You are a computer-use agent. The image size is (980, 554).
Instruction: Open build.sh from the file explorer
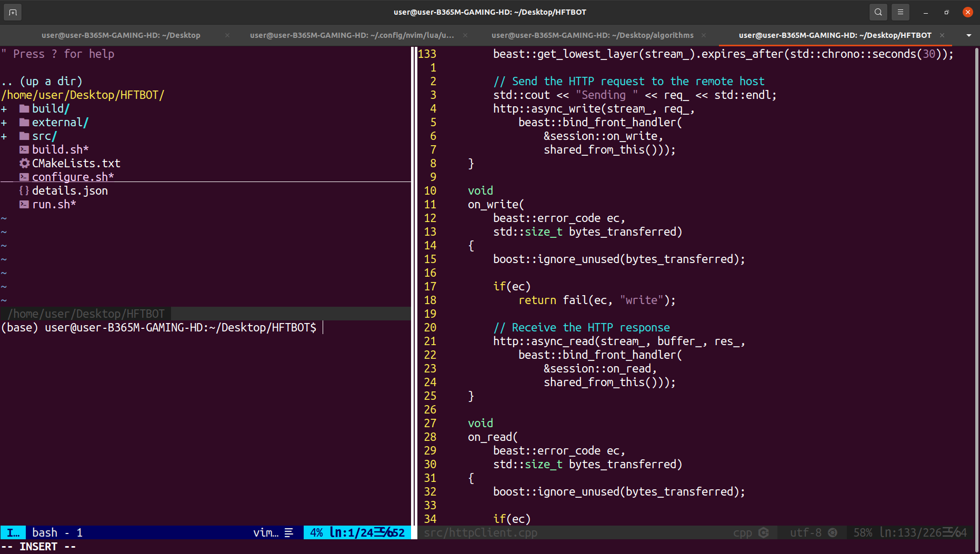click(60, 150)
